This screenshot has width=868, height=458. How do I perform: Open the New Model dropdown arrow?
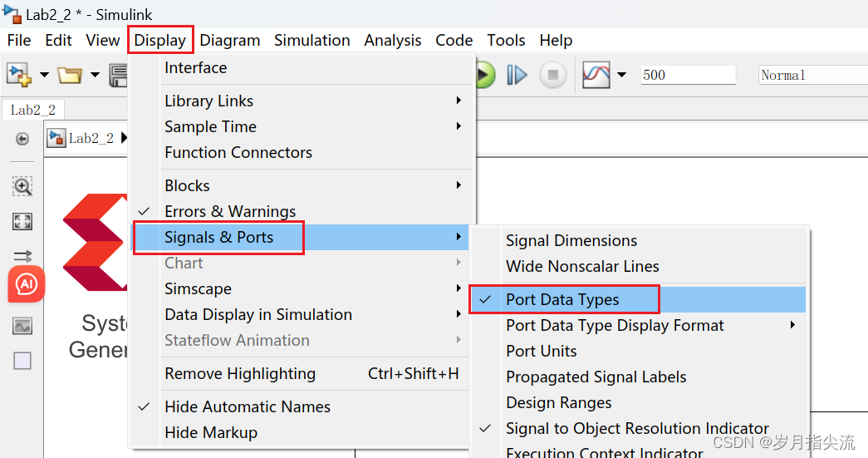[x=44, y=74]
